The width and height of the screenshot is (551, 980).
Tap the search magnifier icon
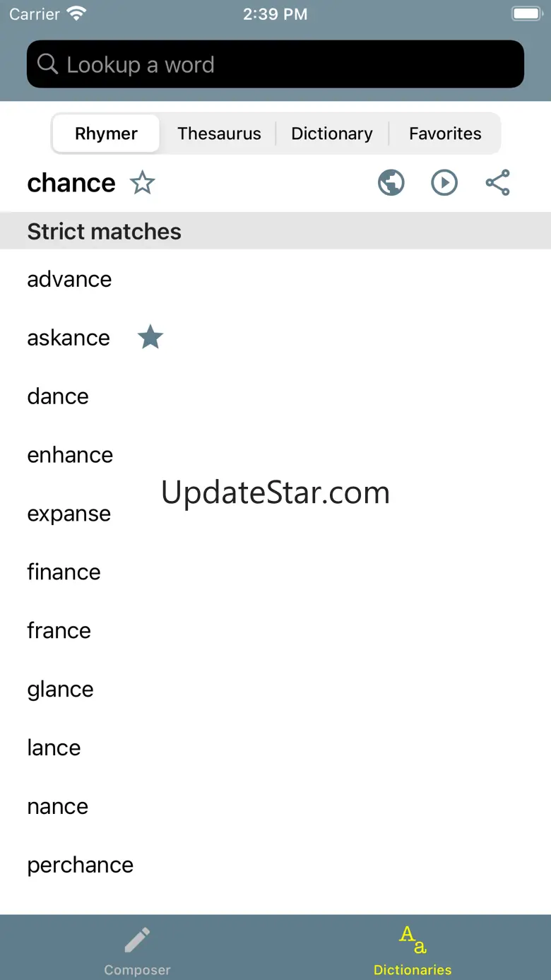(x=47, y=64)
